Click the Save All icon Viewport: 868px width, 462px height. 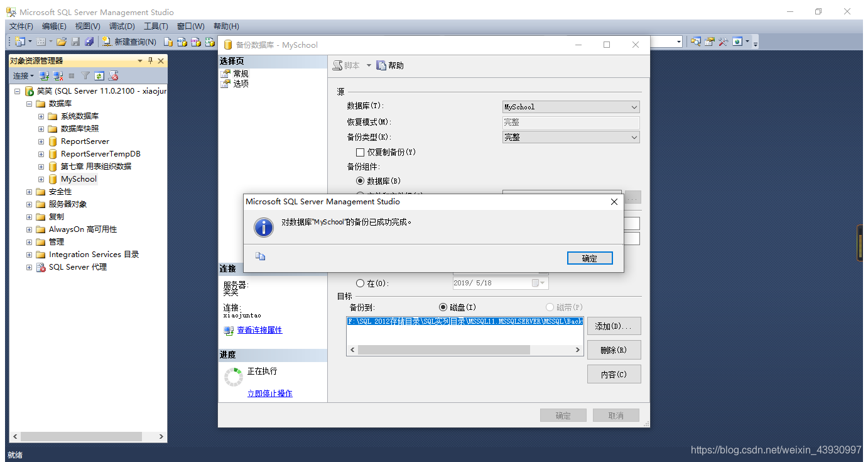[89, 41]
